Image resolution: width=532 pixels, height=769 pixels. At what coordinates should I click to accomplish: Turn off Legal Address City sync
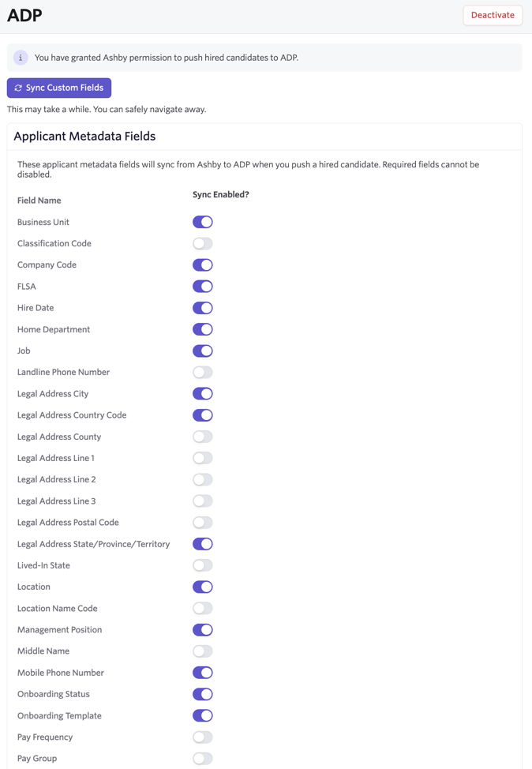click(203, 394)
